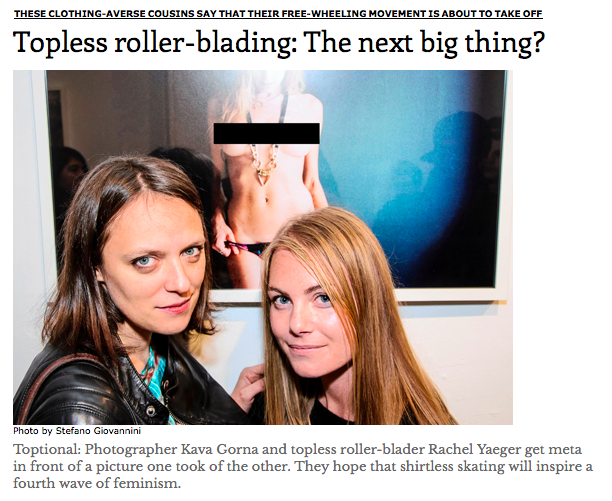Click the word 'Toptional' in the caption
612x501 pixels.
(47, 449)
